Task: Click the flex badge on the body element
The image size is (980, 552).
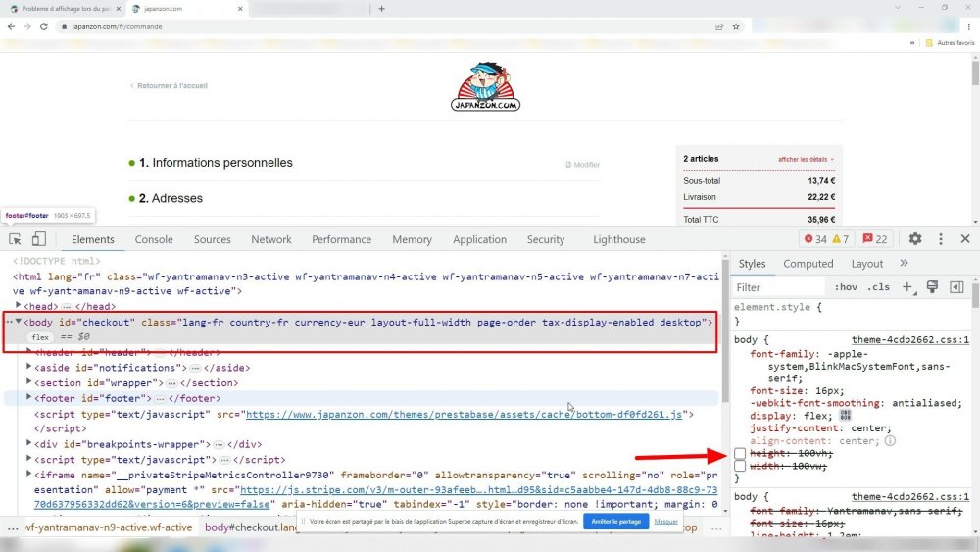Action: pos(40,337)
